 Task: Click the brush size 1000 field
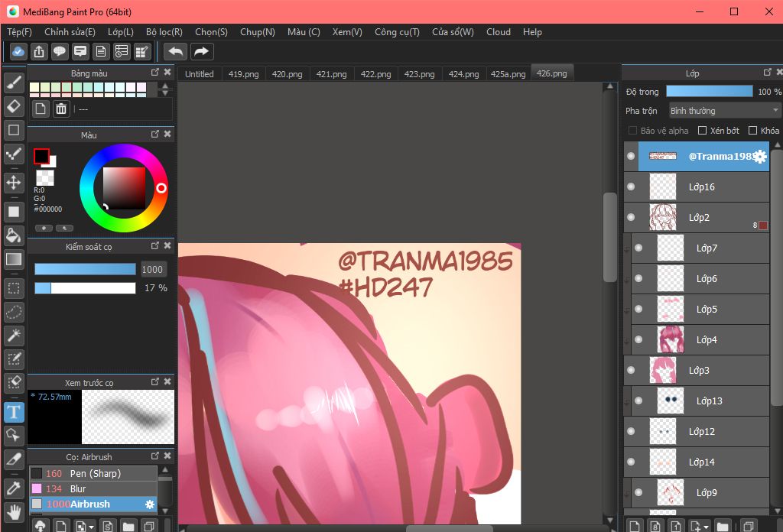click(153, 270)
